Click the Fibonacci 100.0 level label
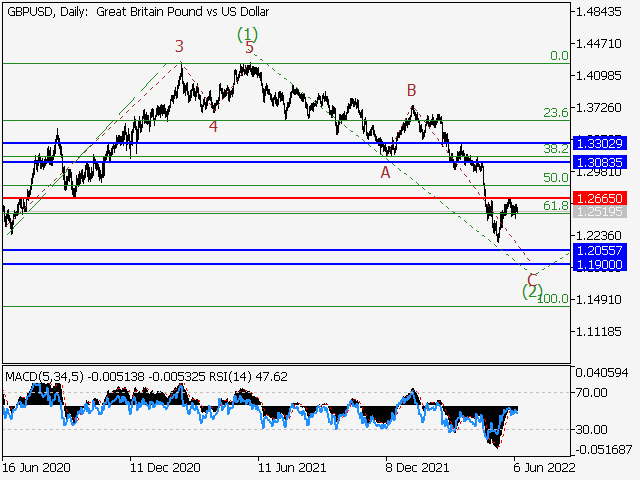 point(553,299)
